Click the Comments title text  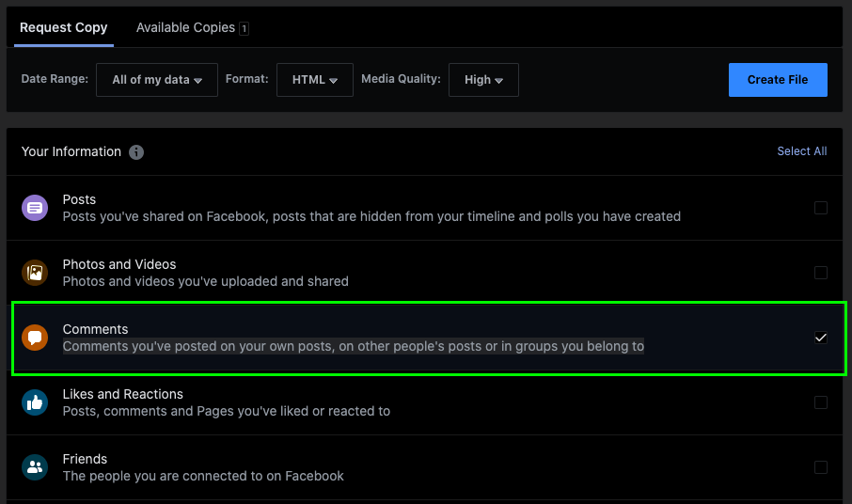tap(96, 329)
